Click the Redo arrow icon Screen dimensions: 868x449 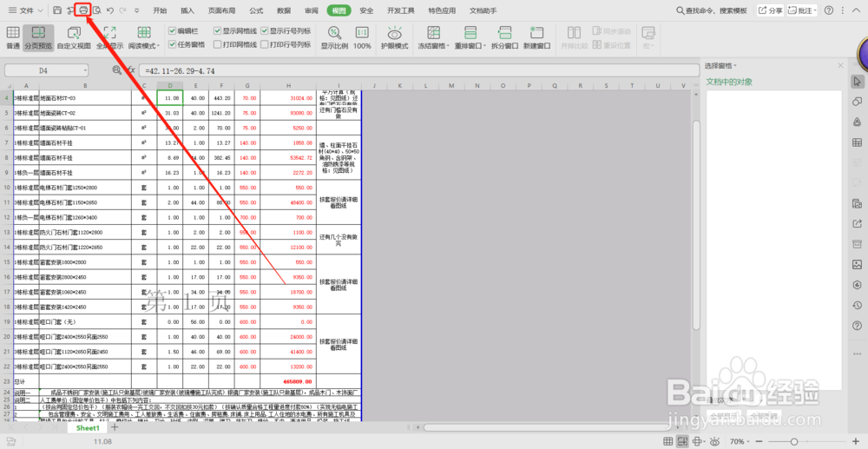click(122, 10)
